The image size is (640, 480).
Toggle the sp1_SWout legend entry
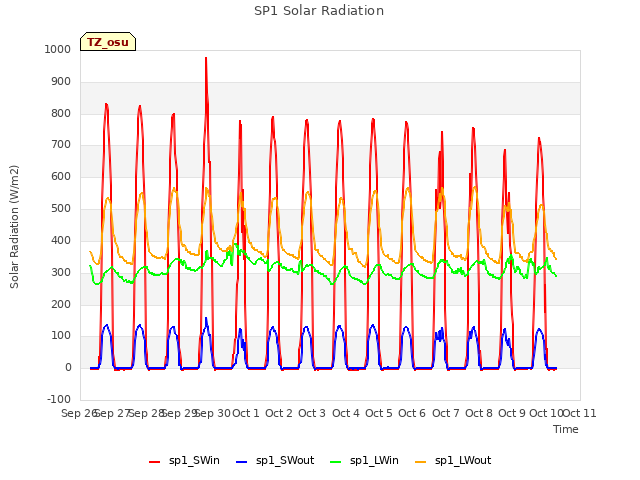coord(275,460)
